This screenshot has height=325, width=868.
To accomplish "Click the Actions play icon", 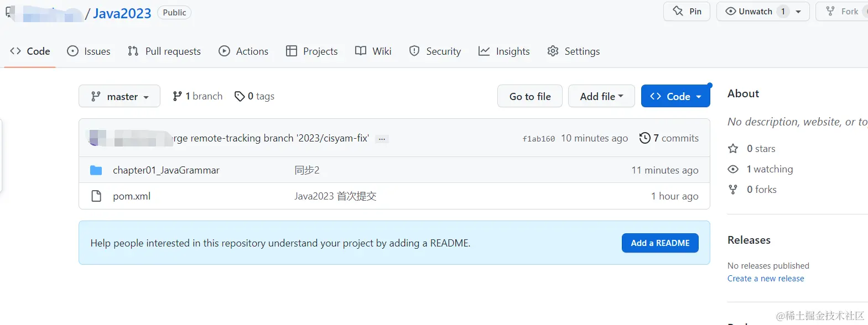I will (224, 51).
